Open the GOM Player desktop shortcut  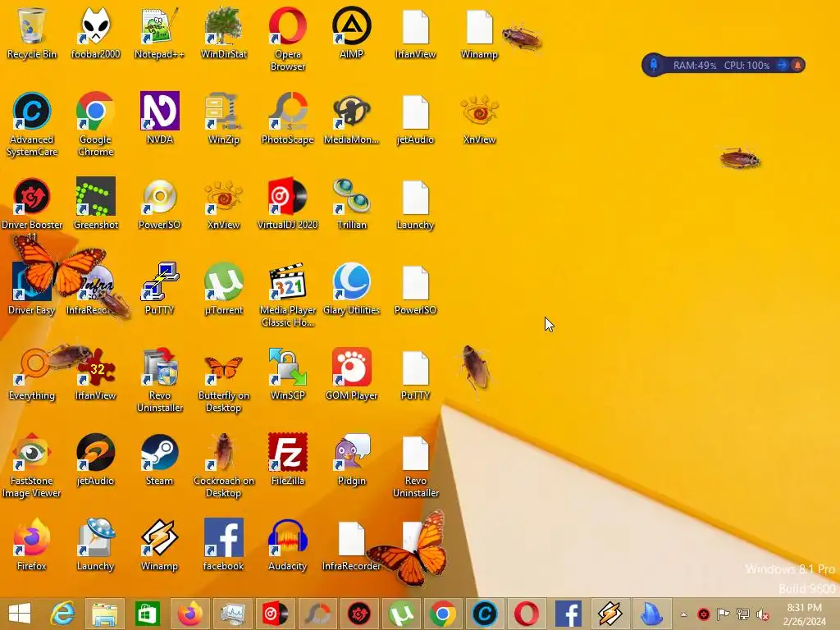(351, 374)
